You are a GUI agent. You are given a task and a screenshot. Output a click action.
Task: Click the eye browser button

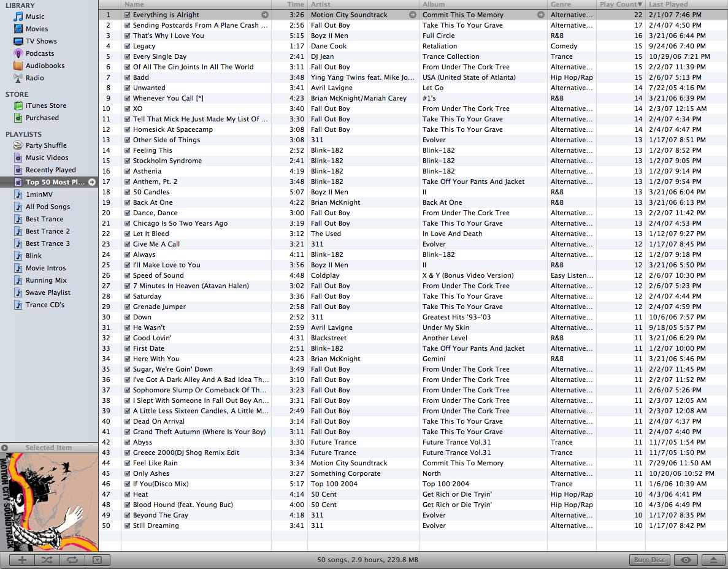(x=686, y=560)
